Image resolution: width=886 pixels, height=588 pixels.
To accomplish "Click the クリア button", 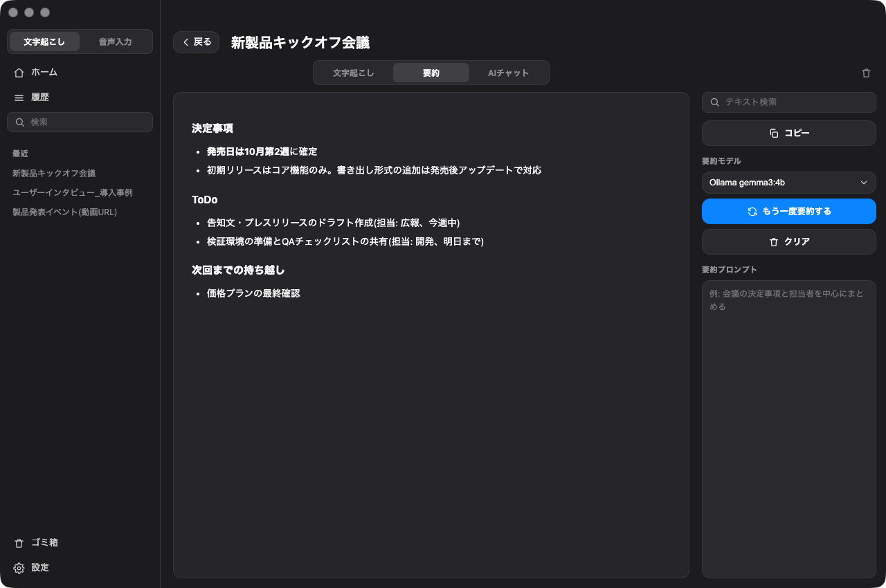I will (789, 242).
